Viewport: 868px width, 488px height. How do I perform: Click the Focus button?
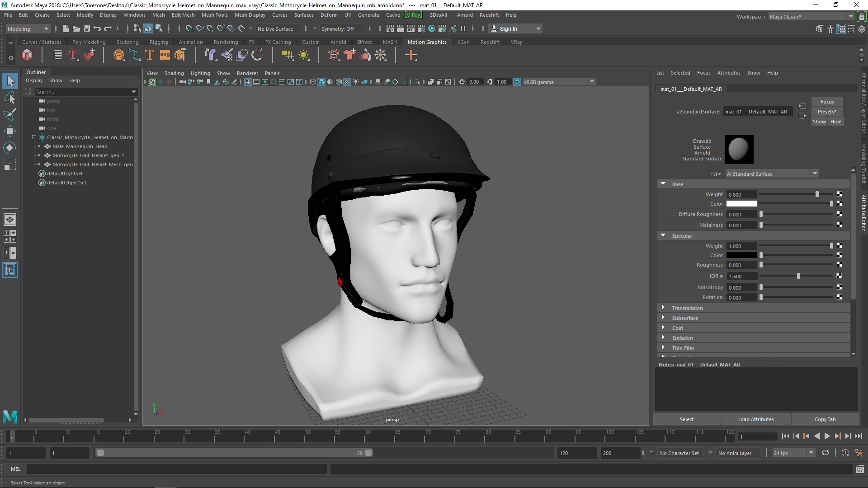tap(827, 102)
